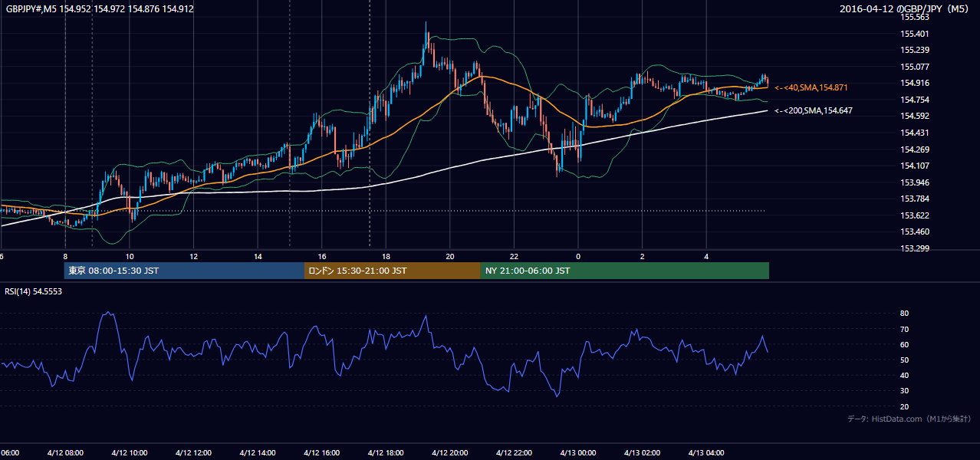This screenshot has height=460, width=980.
Task: Click price axis value 154.754
Action: click(915, 100)
